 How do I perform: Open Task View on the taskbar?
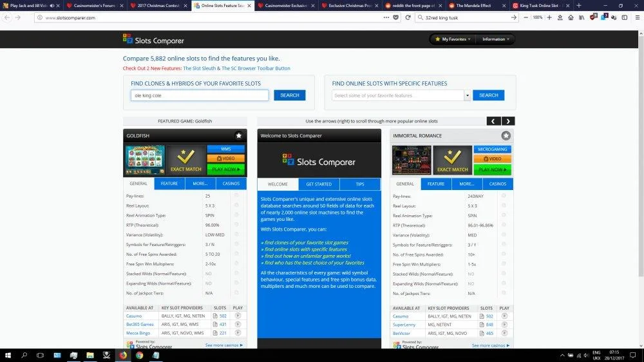coord(40,356)
